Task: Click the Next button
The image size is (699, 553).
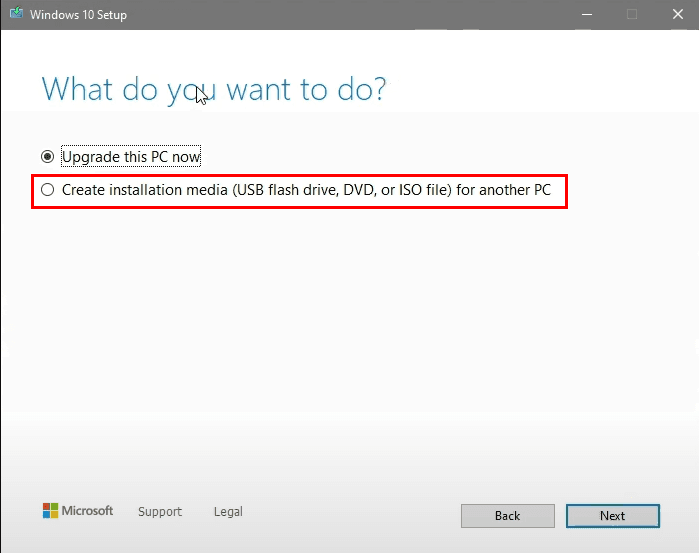Action: (x=613, y=516)
